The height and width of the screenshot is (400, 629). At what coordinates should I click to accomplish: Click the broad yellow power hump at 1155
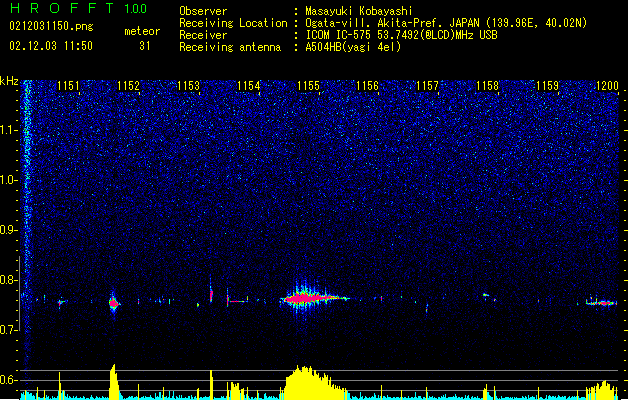(315, 382)
